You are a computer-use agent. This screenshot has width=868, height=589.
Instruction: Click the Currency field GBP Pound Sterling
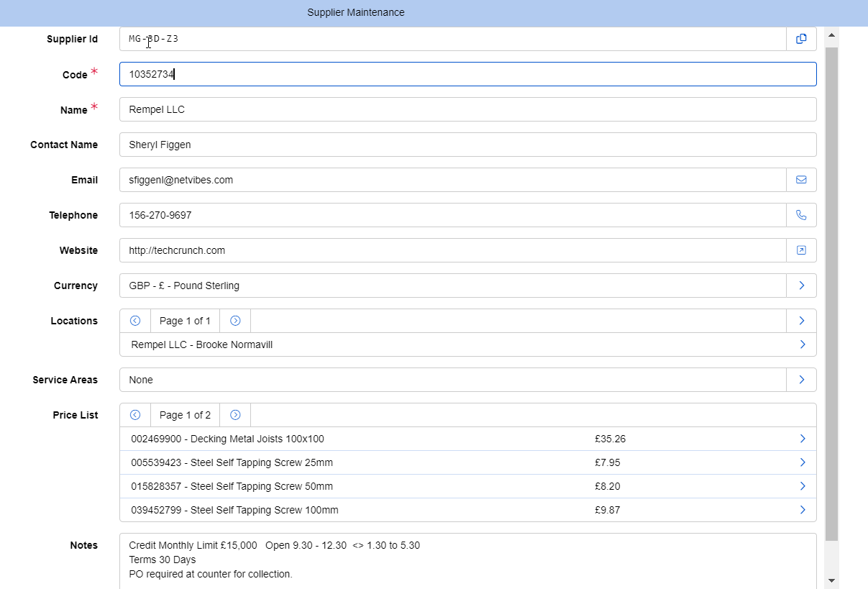coord(453,286)
